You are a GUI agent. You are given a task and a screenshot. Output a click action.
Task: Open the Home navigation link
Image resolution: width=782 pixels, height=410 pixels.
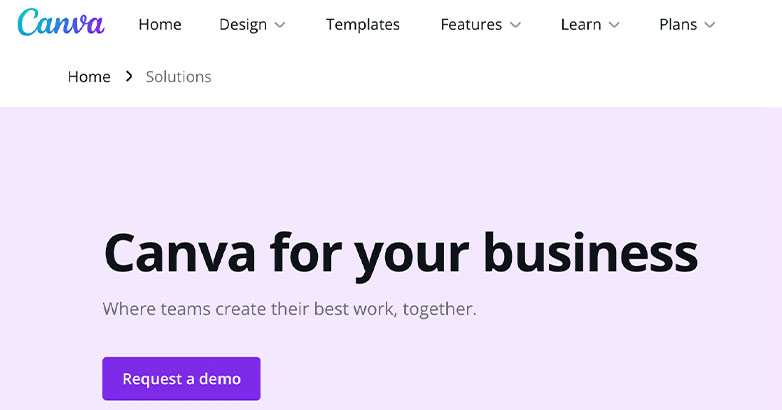[x=160, y=24]
